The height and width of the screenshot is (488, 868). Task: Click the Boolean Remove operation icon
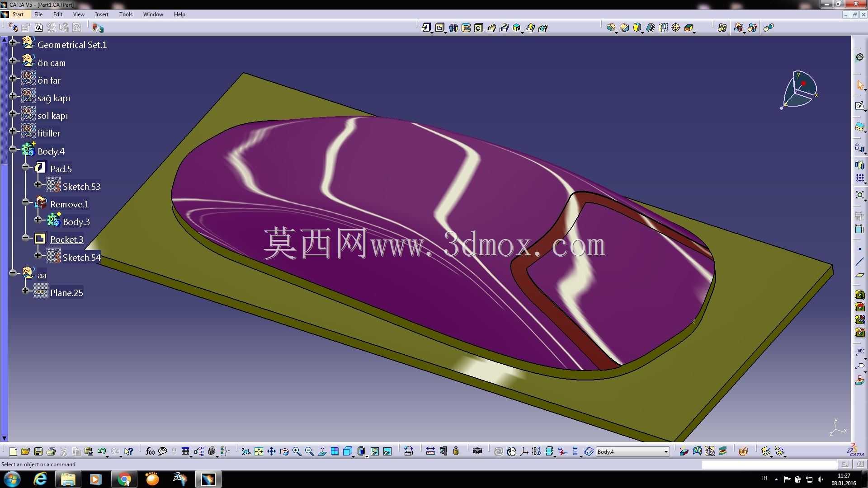(739, 28)
